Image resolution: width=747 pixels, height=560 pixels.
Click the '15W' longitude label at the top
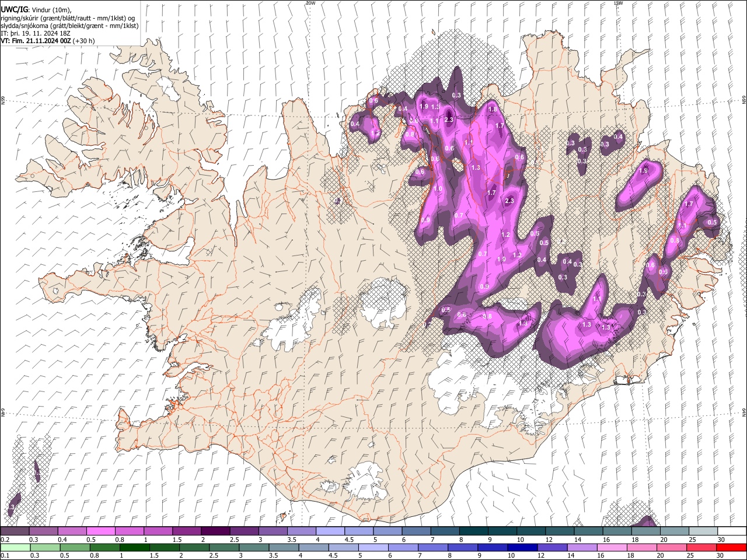click(619, 3)
